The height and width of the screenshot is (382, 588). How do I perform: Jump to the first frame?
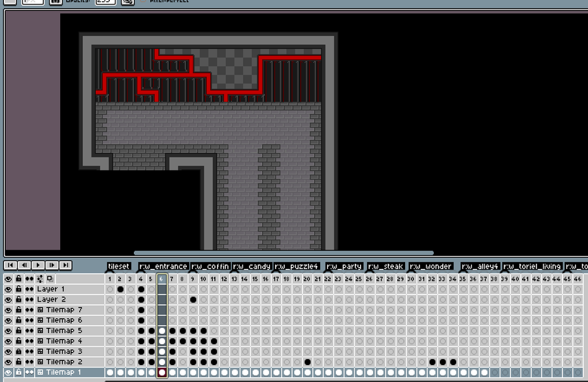pyautogui.click(x=10, y=265)
